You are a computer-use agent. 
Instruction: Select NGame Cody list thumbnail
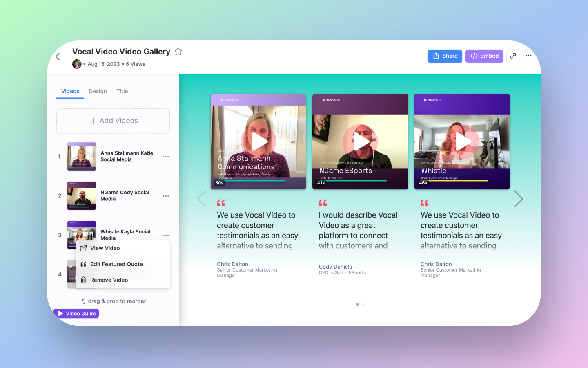click(82, 196)
